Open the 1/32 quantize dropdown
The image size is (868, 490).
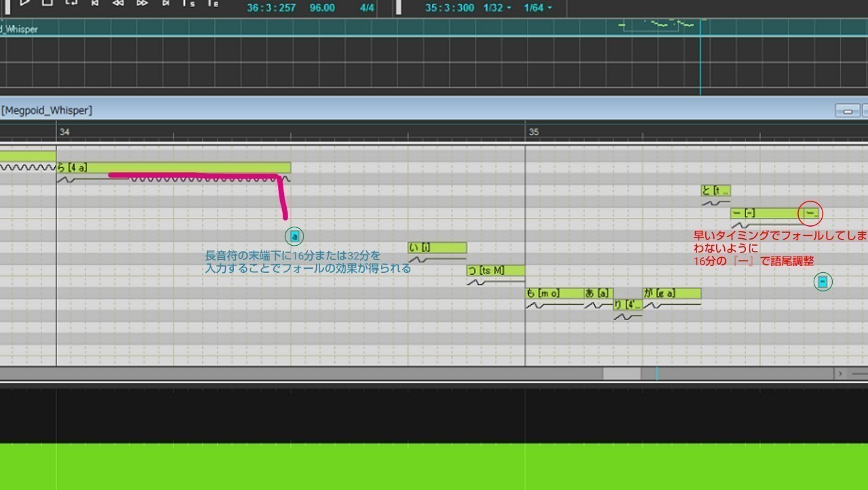click(x=500, y=7)
